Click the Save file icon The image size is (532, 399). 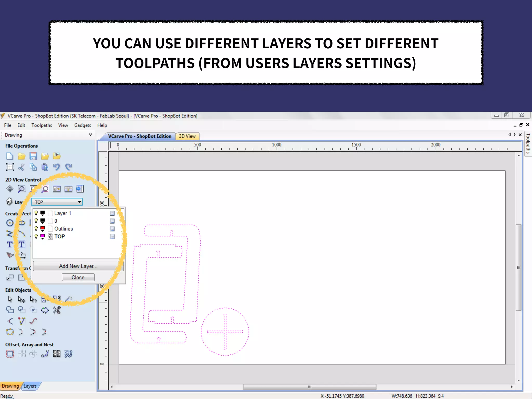click(x=33, y=156)
